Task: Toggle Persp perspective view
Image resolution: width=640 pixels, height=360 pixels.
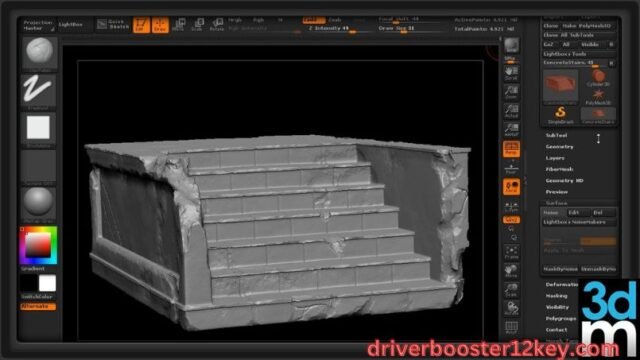Action: [511, 149]
